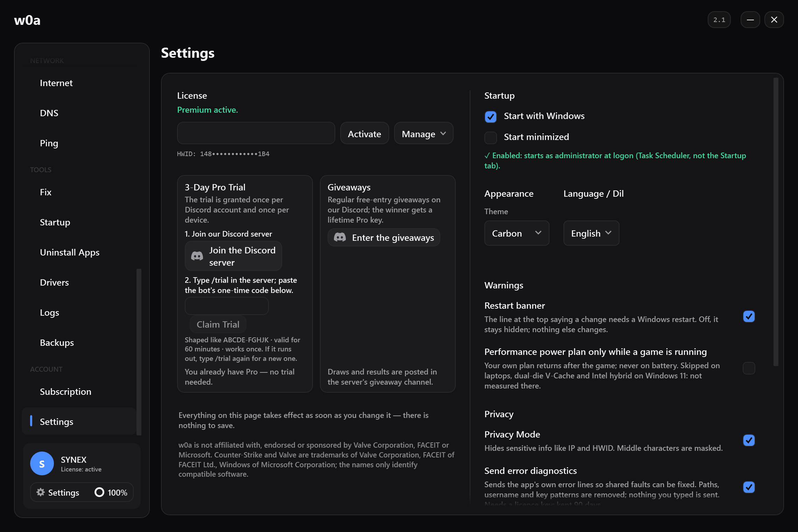This screenshot has height=532, width=798.
Task: Enable Start minimized checkbox
Action: click(x=491, y=138)
